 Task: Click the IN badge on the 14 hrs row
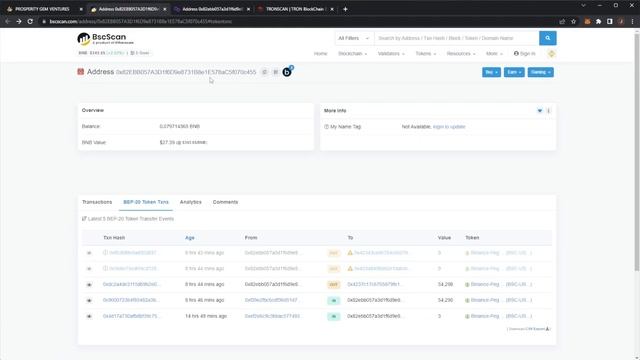pos(333,316)
